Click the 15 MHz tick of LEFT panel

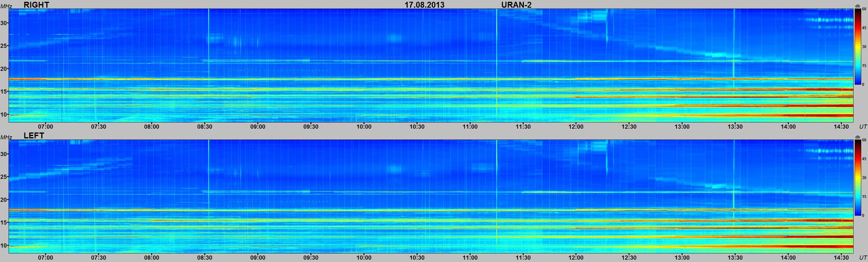pyautogui.click(x=4, y=222)
